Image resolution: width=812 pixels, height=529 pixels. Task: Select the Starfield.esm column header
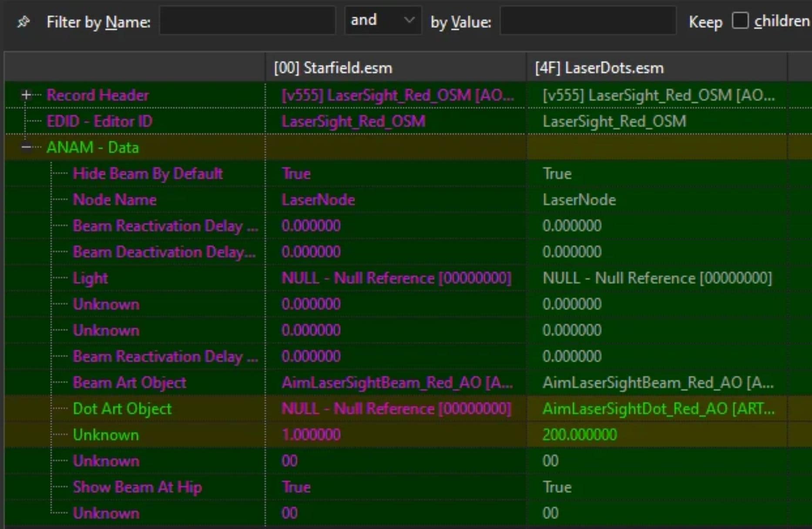(333, 68)
